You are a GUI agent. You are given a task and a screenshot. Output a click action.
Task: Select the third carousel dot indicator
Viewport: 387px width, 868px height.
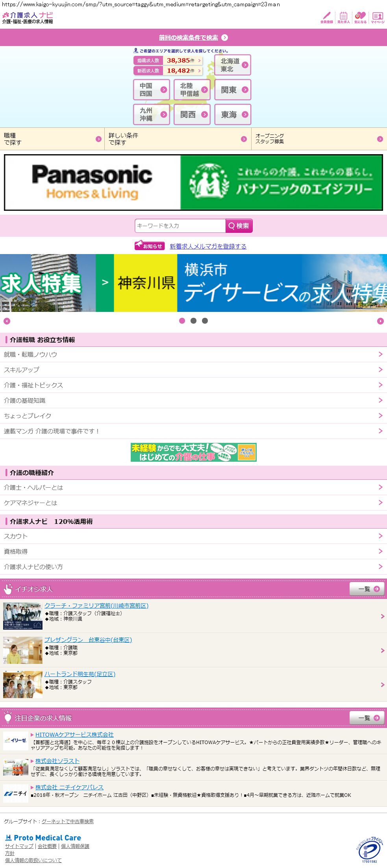click(x=205, y=321)
